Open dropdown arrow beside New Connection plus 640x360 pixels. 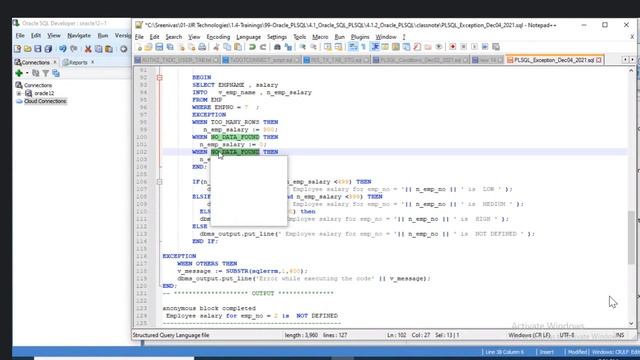point(27,73)
